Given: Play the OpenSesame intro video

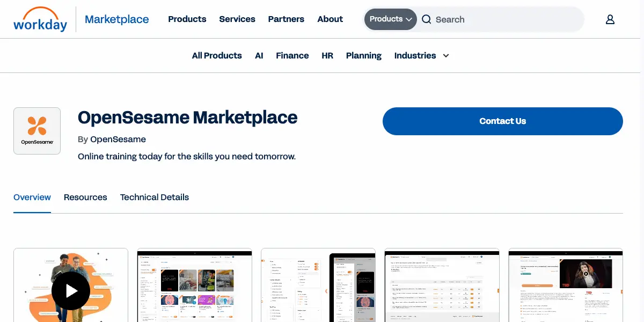Looking at the screenshot, I should coord(71,290).
